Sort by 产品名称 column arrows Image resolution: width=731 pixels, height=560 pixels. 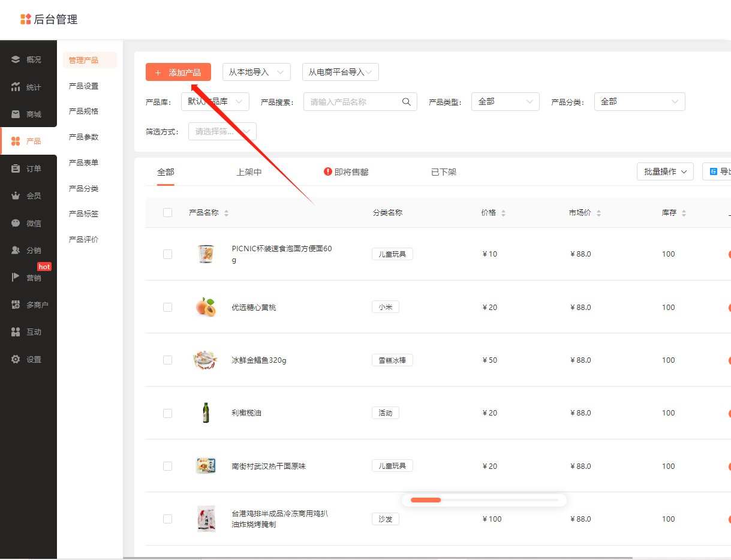pos(226,213)
